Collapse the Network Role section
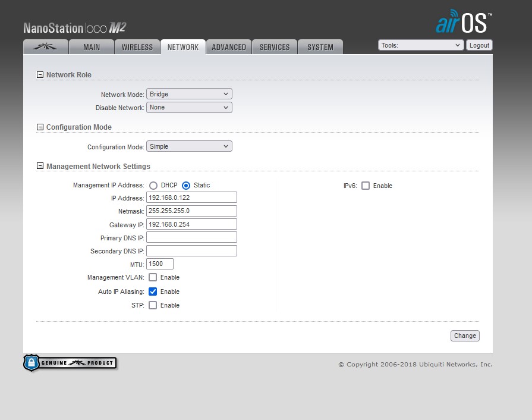532x420 pixels. pos(40,74)
